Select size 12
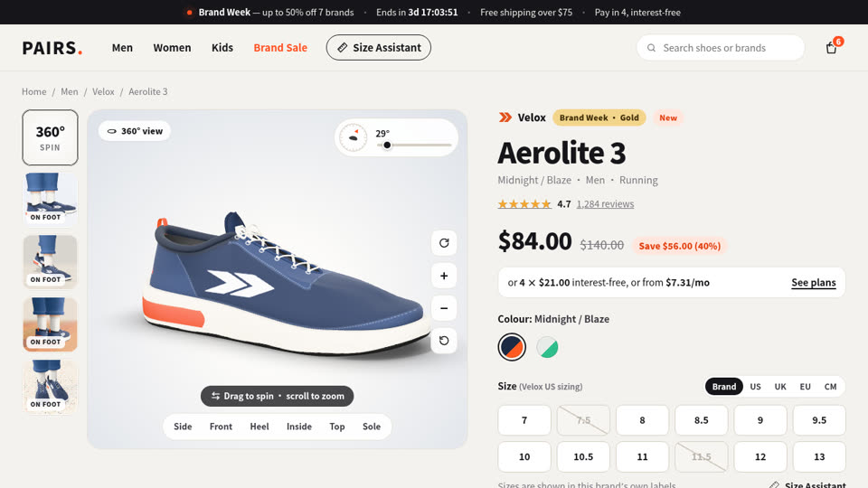 click(x=760, y=456)
